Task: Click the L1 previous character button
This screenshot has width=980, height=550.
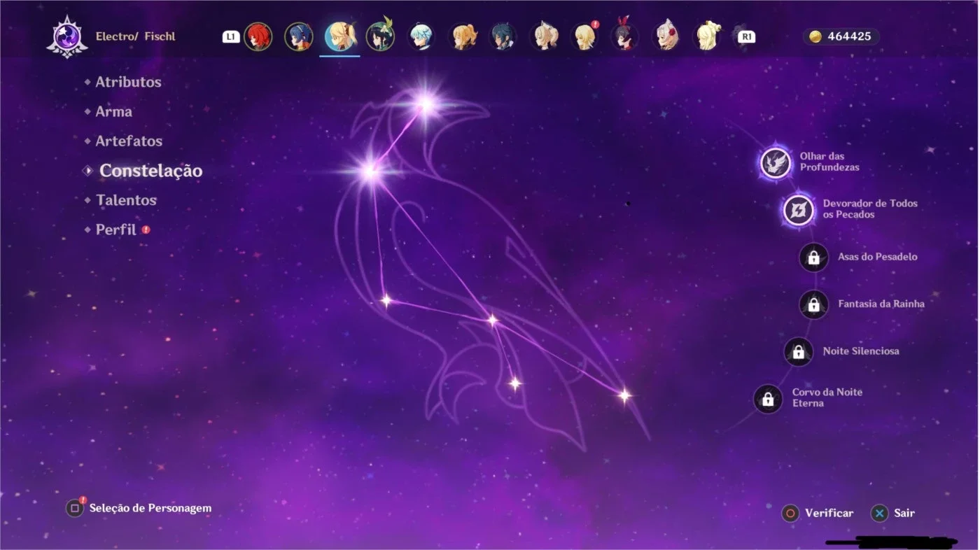Action: pyautogui.click(x=231, y=36)
